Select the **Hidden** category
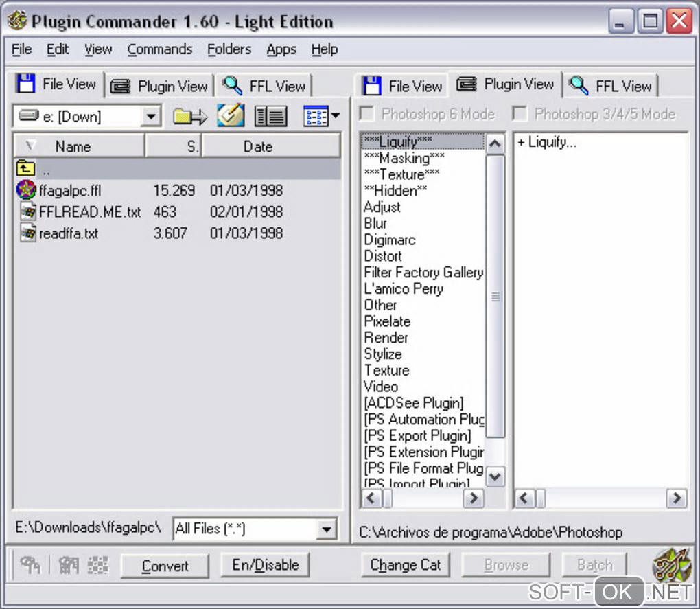The width and height of the screenshot is (700, 609). [x=422, y=191]
